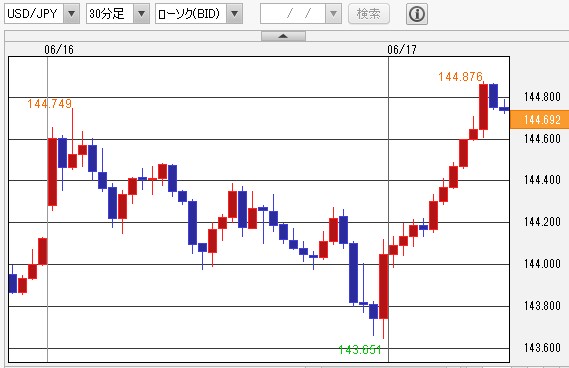569x368 pixels.
Task: Click the low price label 143.651
Action: click(x=360, y=349)
